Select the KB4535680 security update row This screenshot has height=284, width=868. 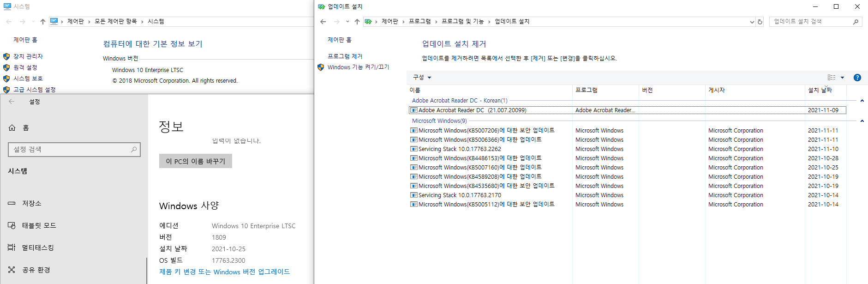(x=628, y=186)
